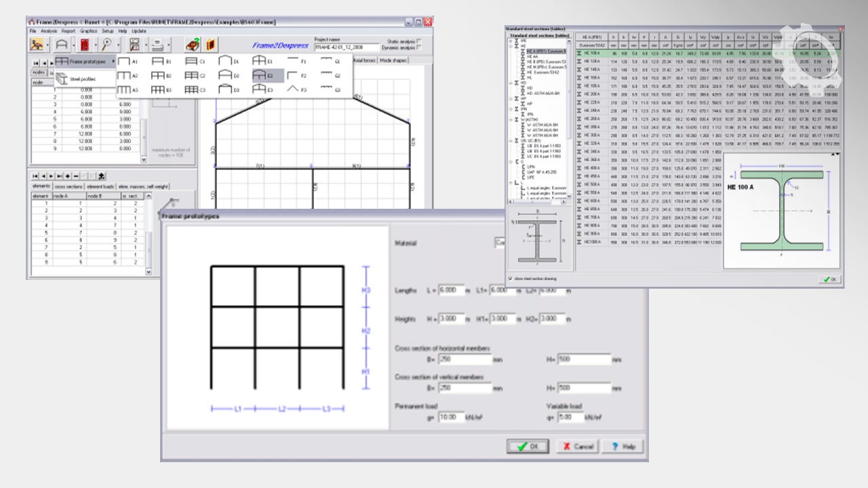868x488 pixels.
Task: Click the Permanent load g input field
Action: [452, 418]
